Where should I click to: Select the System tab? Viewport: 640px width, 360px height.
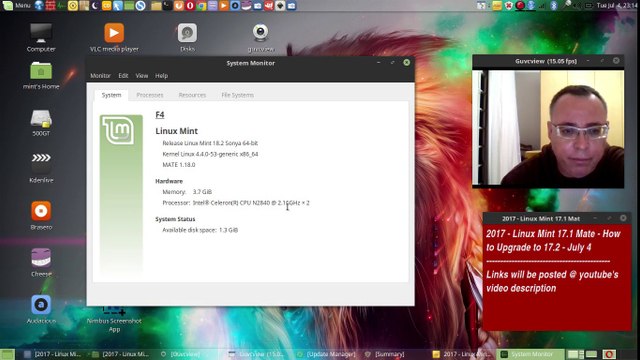coord(111,95)
